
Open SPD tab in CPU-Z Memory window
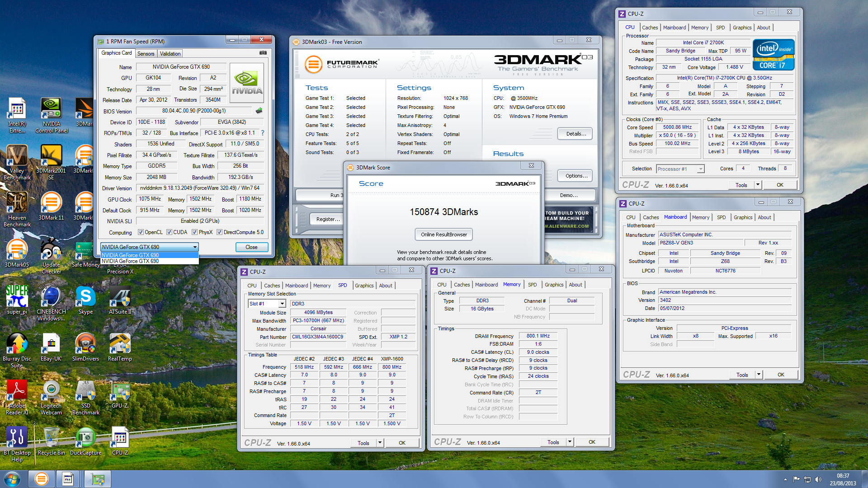coord(533,285)
